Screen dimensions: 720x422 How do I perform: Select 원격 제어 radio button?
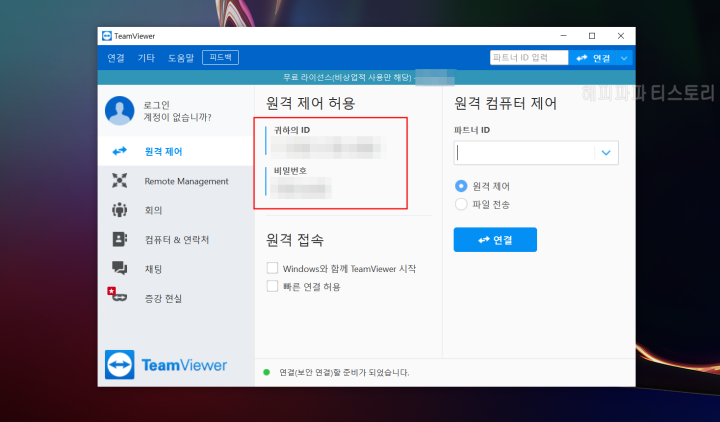(461, 186)
